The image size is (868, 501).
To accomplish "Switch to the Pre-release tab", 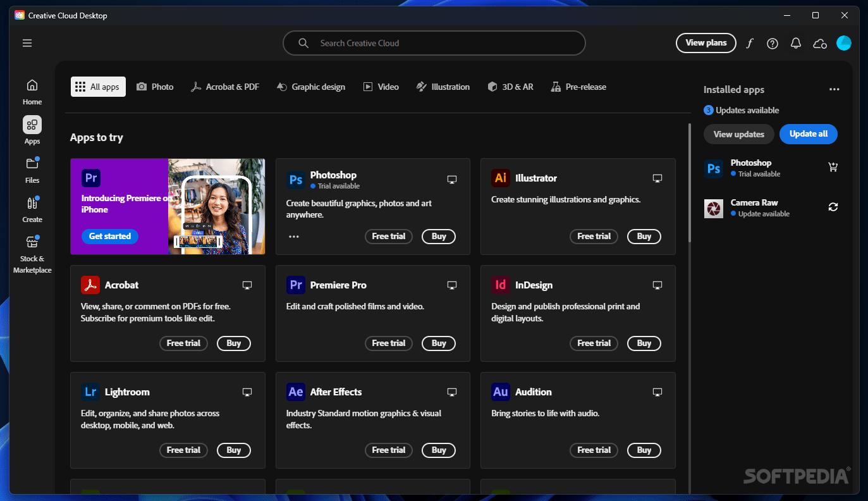I will pyautogui.click(x=578, y=87).
